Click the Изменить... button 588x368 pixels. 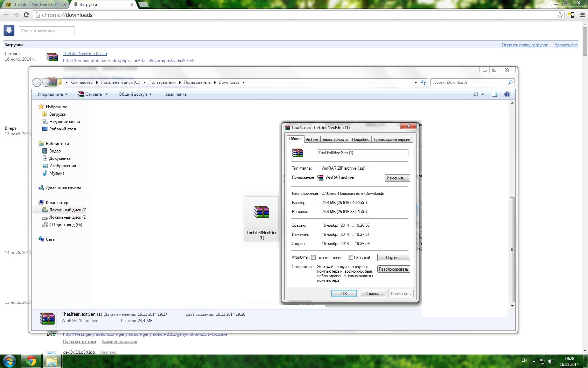click(x=397, y=178)
